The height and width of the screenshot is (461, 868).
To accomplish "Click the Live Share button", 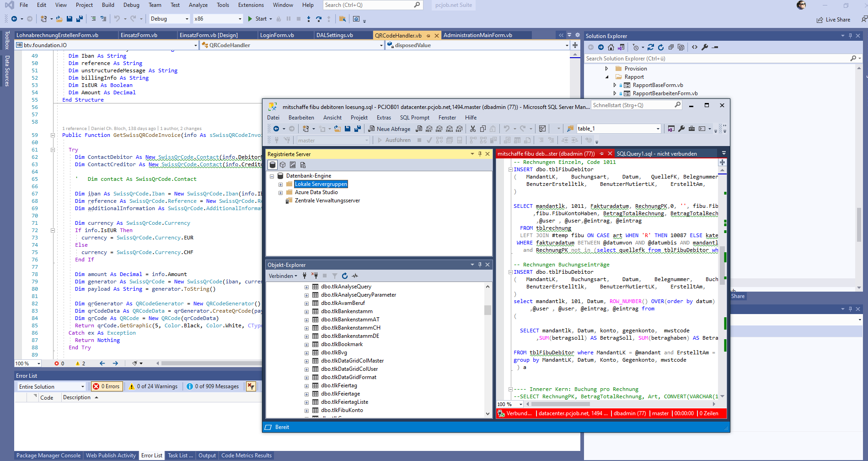I will click(x=833, y=20).
